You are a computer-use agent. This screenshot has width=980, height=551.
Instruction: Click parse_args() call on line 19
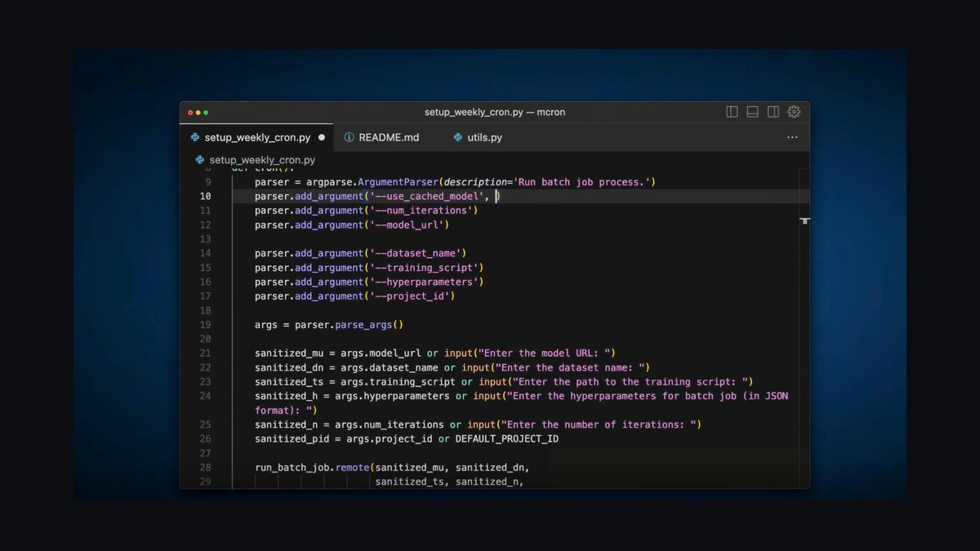[x=369, y=325]
